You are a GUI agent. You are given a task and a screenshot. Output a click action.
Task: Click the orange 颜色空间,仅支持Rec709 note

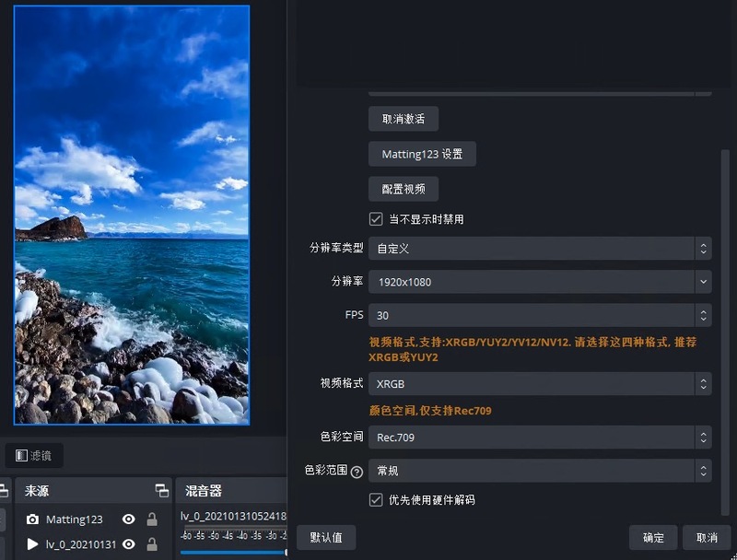coord(430,411)
